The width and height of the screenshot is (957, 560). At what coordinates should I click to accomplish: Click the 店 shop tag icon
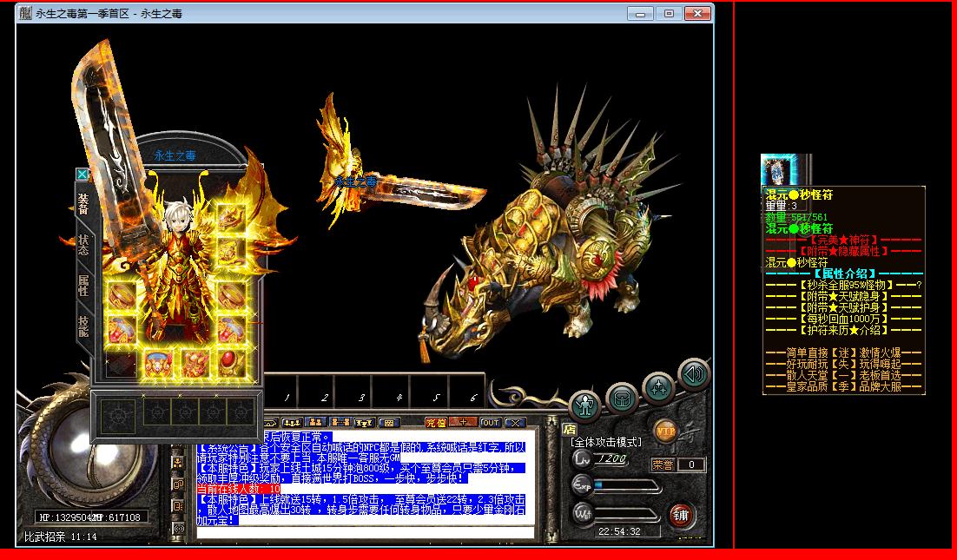[x=569, y=428]
